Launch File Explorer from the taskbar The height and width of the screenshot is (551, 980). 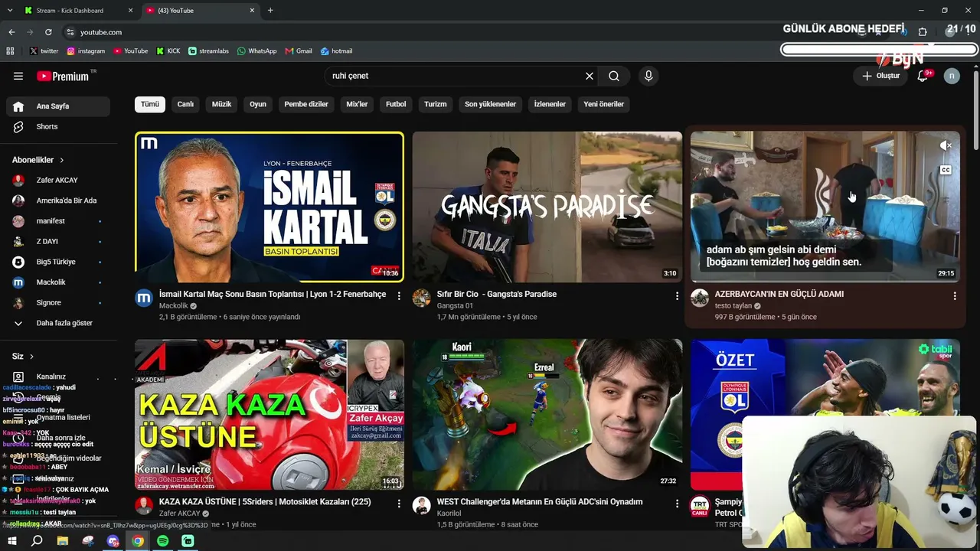click(63, 541)
